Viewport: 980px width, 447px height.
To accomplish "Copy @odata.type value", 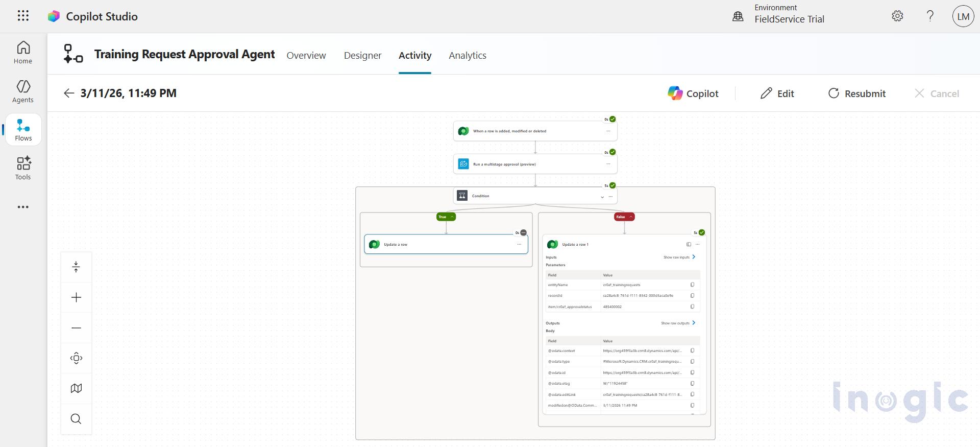I will 693,361.
